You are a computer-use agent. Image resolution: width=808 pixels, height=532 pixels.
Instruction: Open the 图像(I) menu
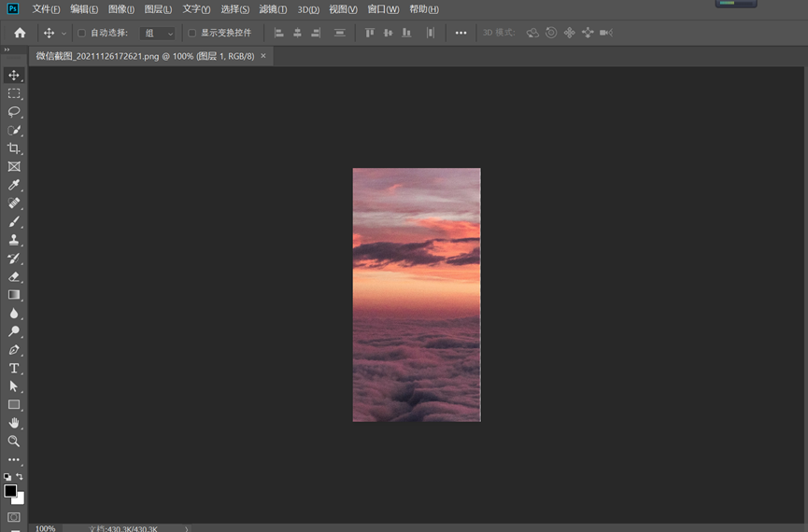point(121,9)
